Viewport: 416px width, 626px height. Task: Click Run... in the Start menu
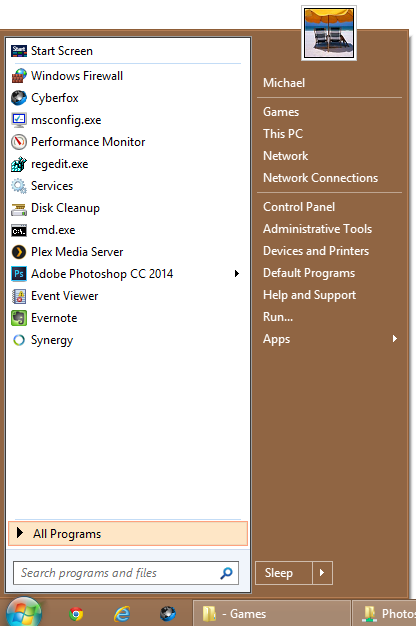pyautogui.click(x=278, y=317)
